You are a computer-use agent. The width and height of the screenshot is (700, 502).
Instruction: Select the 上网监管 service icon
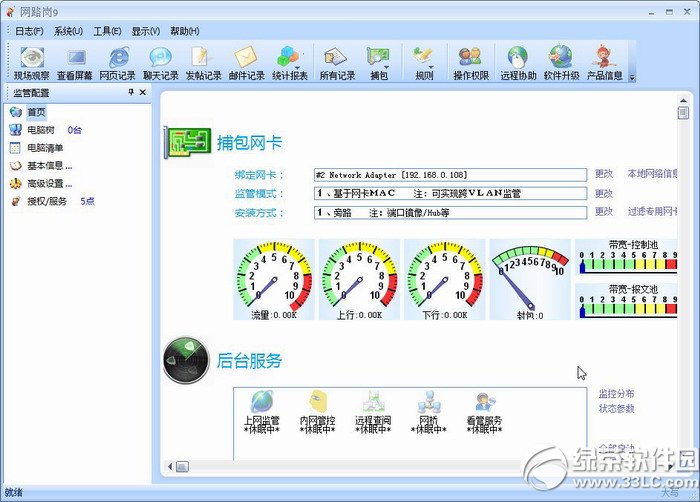click(x=262, y=412)
